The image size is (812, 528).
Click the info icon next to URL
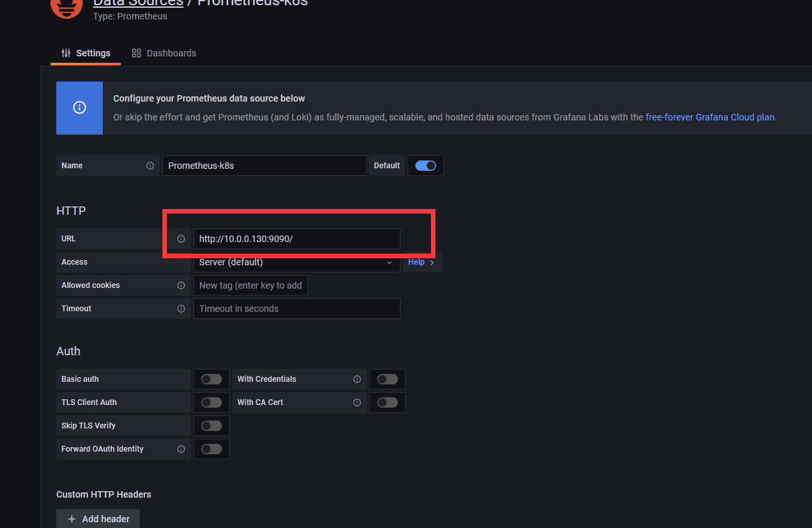click(181, 239)
